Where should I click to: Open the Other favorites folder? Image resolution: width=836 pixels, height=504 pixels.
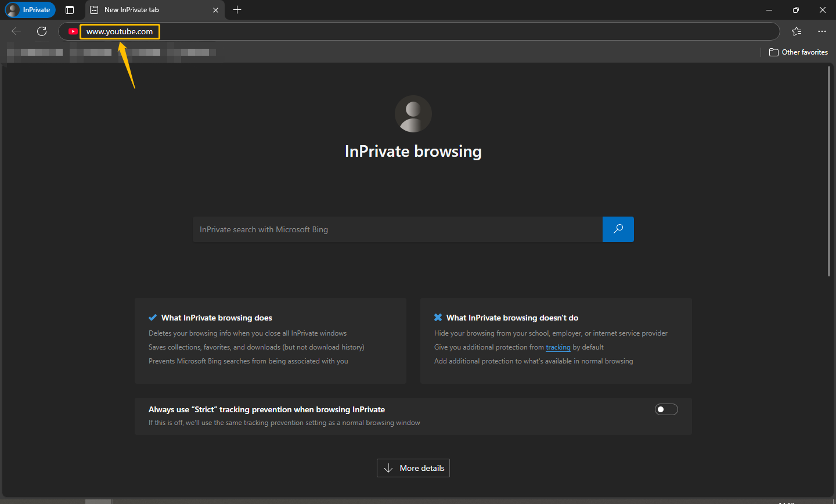798,52
